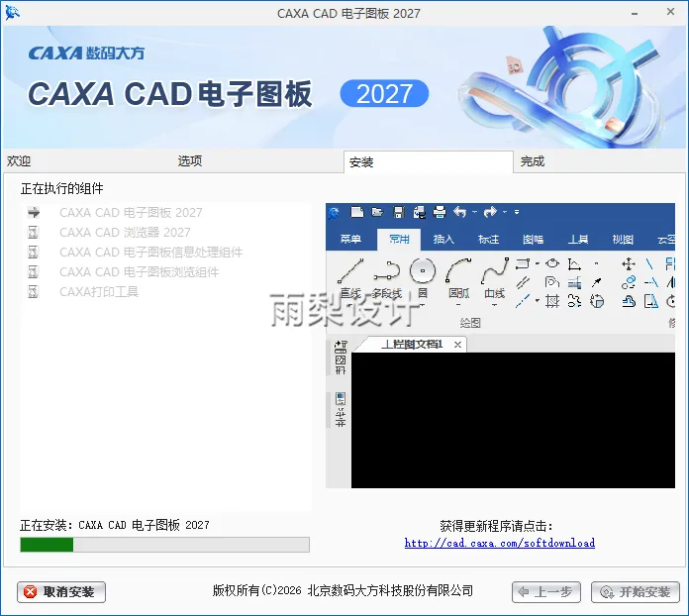
Task: Click the move (four-arrow) icon in preview ribbon
Action: pos(629,263)
